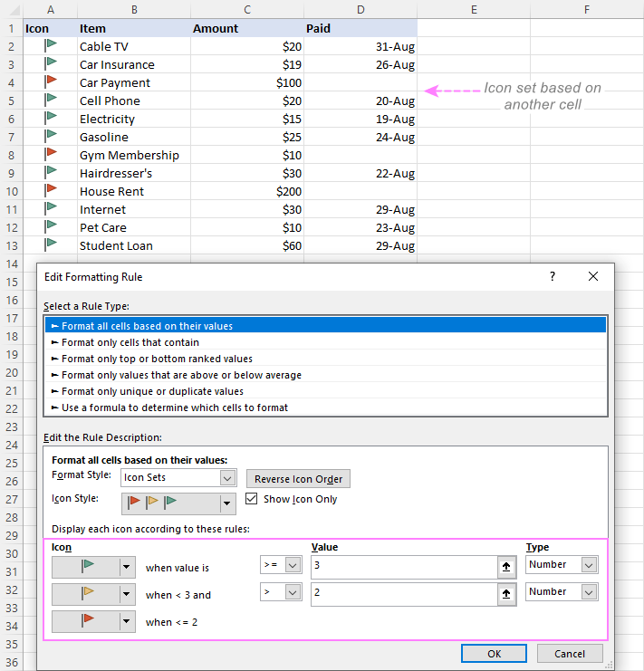Screen dimensions: 644x671
Task: Click the OK button
Action: pos(494,654)
